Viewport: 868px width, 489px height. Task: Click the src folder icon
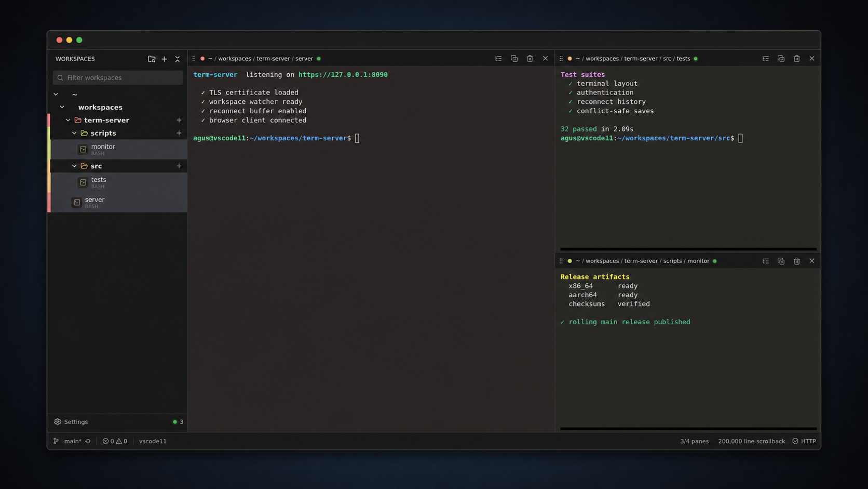click(84, 166)
